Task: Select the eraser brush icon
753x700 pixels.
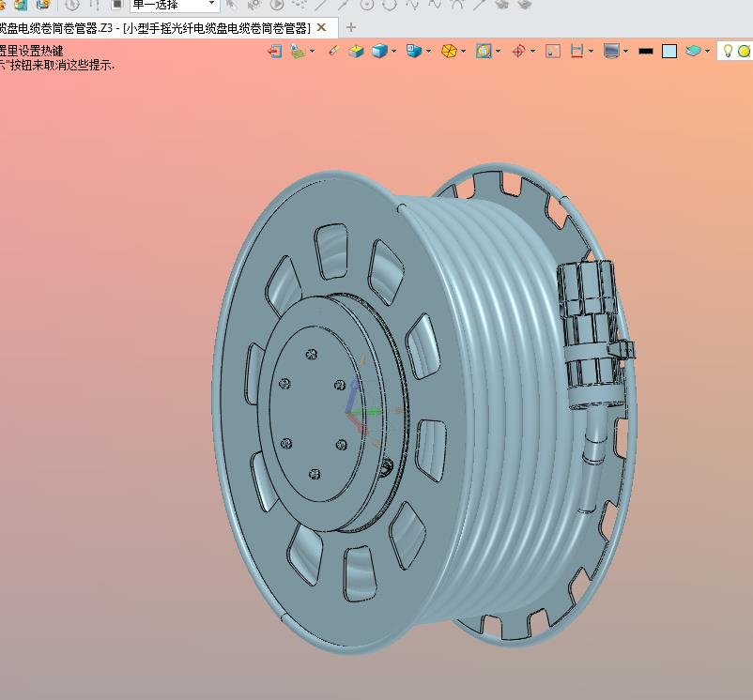Action: click(333, 51)
